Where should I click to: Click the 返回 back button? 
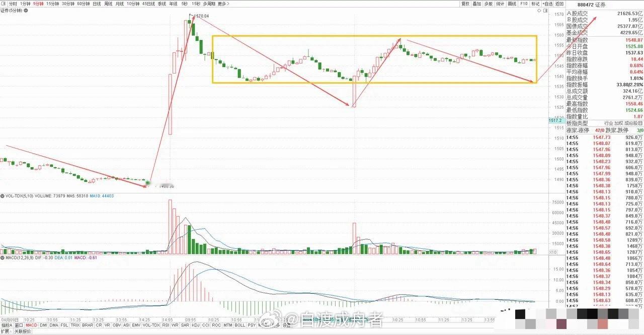pos(559,4)
